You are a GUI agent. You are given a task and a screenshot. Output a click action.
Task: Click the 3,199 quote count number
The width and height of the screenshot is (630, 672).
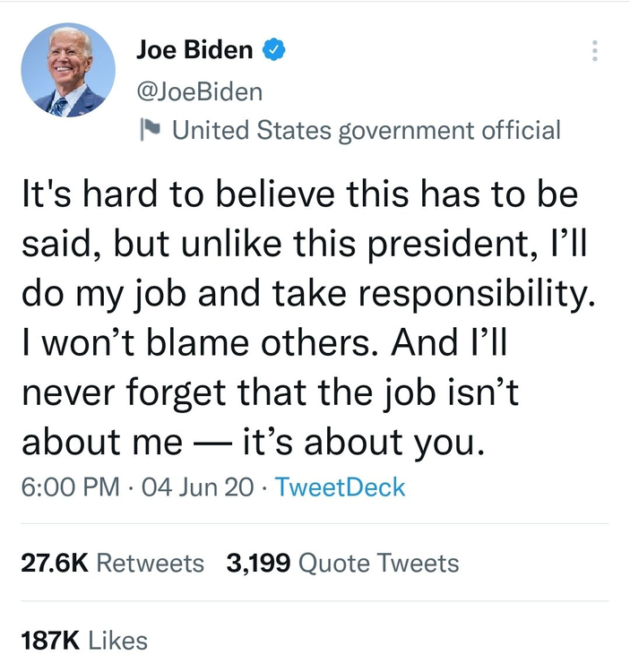[258, 564]
